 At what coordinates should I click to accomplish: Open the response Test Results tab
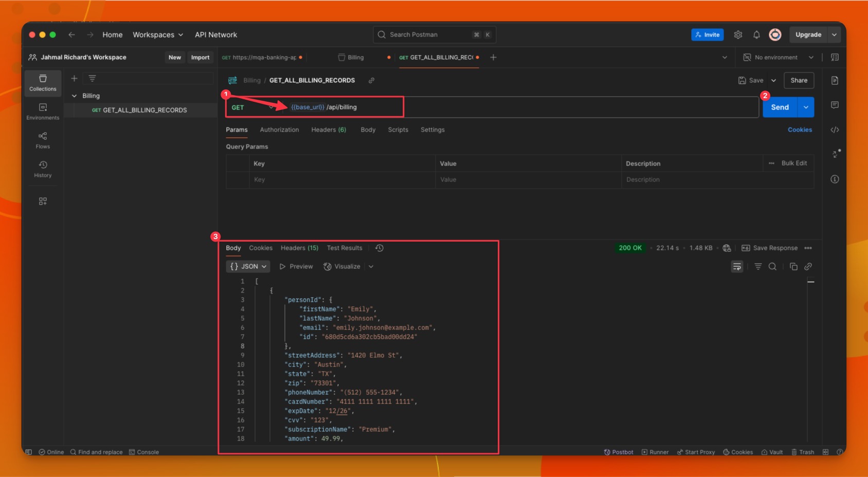(345, 248)
